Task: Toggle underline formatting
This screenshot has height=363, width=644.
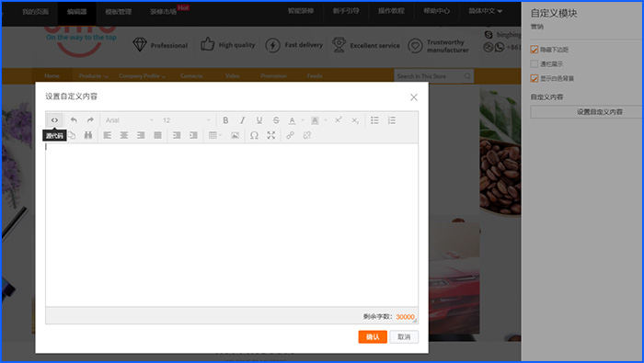Action: pos(259,120)
